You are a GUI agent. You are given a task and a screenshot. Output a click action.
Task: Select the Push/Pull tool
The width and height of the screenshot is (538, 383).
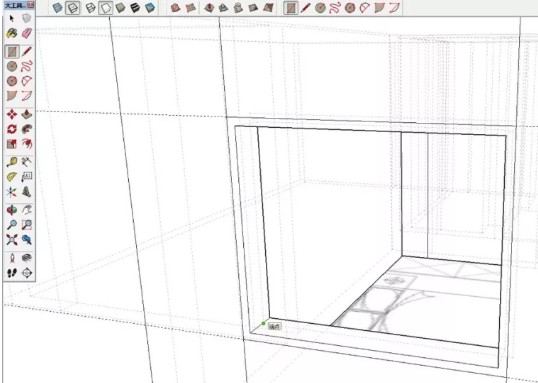(x=27, y=114)
